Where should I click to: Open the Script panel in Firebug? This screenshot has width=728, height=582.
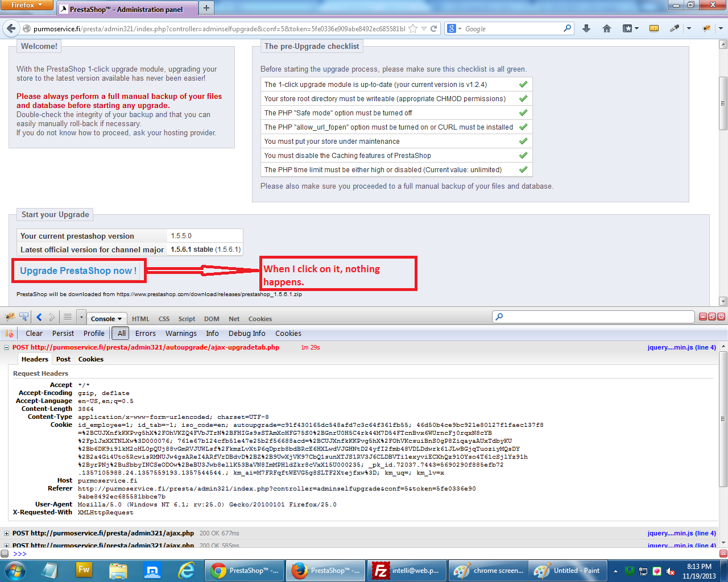point(187,319)
